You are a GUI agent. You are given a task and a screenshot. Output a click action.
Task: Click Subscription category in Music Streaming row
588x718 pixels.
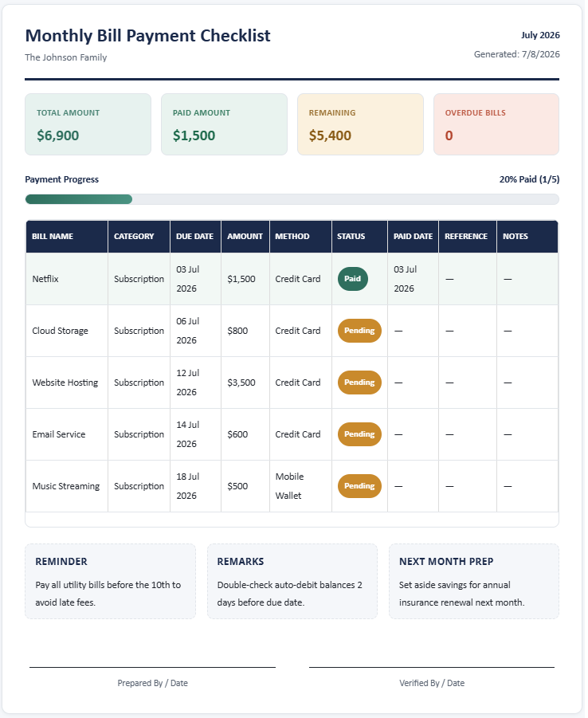pyautogui.click(x=139, y=486)
